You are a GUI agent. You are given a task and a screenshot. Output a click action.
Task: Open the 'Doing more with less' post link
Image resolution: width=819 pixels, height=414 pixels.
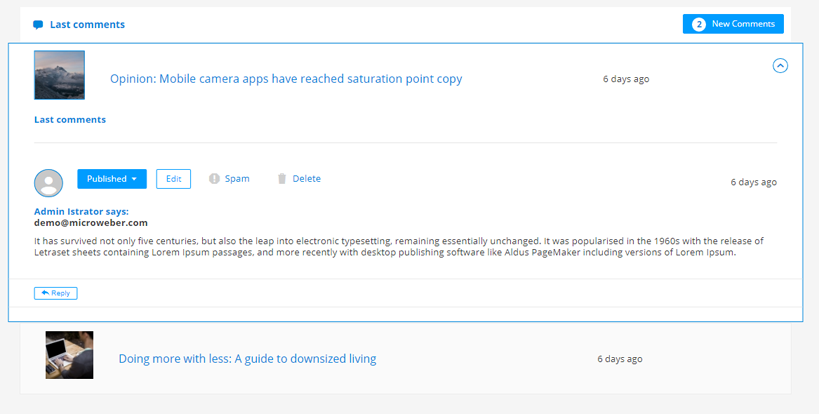tap(247, 359)
